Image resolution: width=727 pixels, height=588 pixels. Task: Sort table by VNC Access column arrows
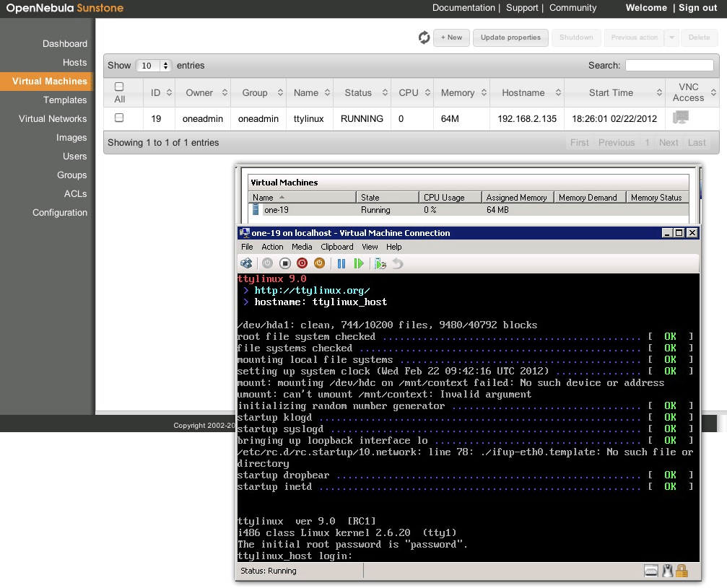click(x=713, y=92)
